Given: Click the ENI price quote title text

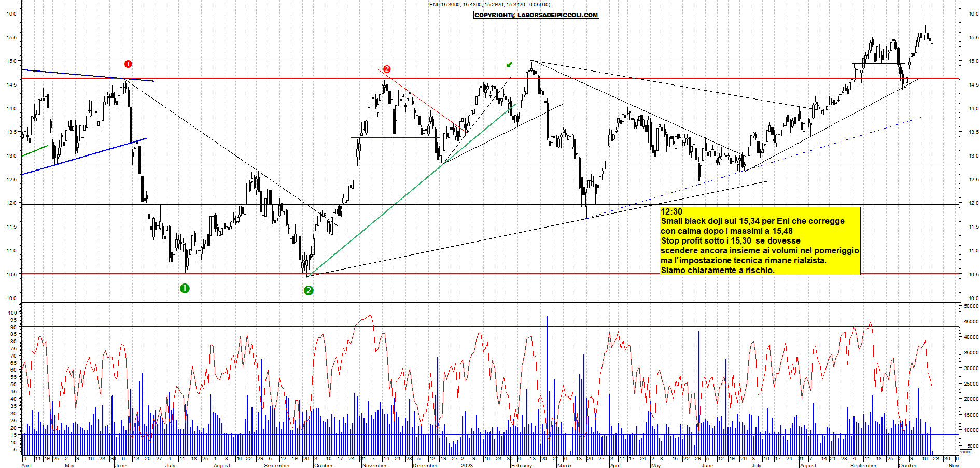Looking at the screenshot, I should tap(489, 5).
